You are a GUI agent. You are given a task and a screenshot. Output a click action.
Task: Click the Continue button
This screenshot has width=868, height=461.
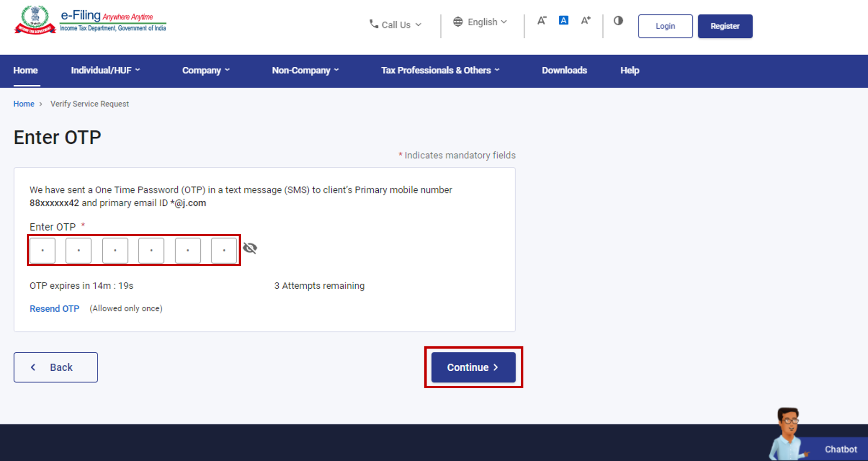coord(473,368)
